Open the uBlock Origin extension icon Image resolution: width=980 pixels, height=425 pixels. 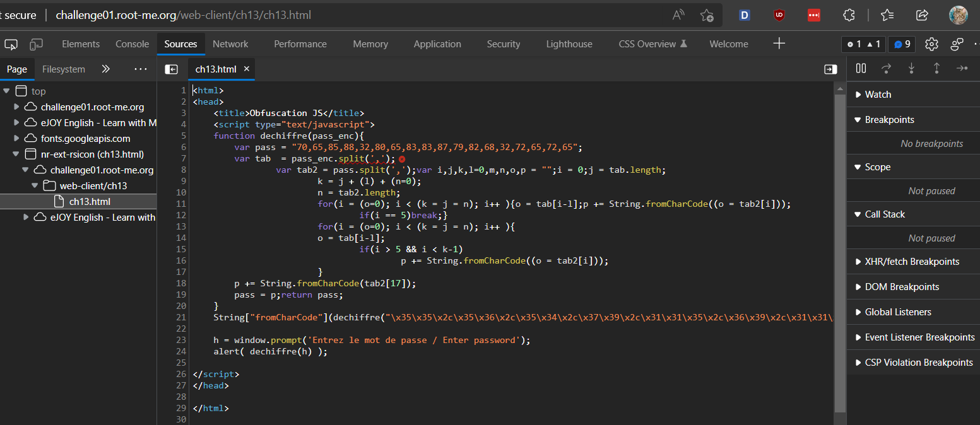779,15
